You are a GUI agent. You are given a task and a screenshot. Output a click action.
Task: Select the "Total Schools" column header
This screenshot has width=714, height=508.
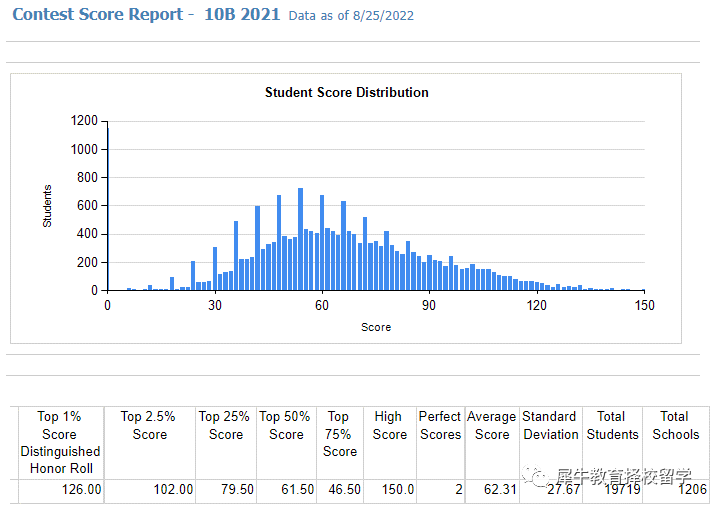pos(675,425)
